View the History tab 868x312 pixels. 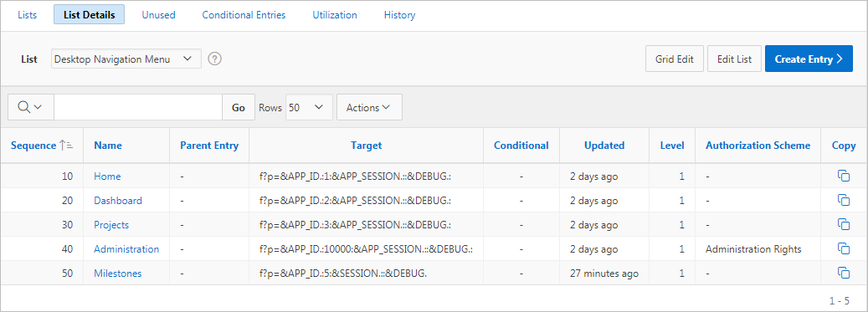point(399,15)
